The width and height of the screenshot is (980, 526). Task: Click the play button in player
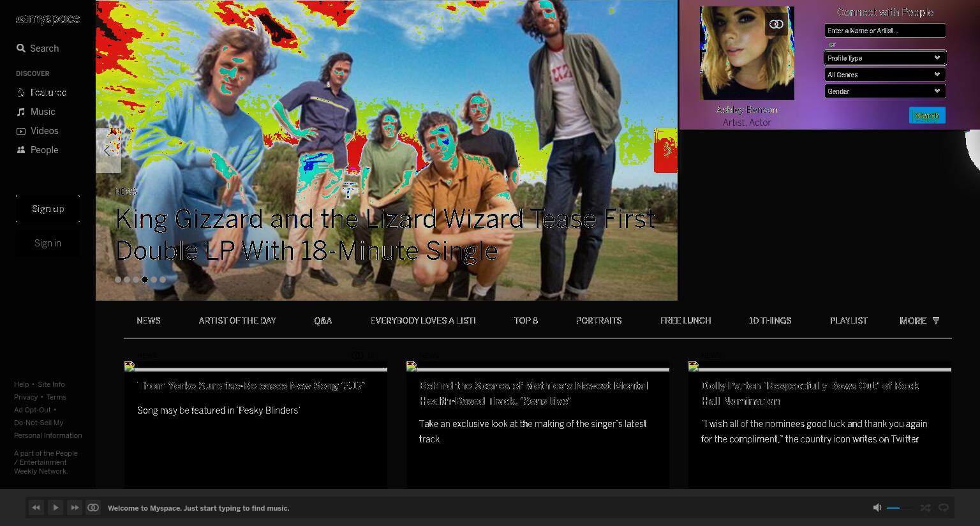click(56, 507)
